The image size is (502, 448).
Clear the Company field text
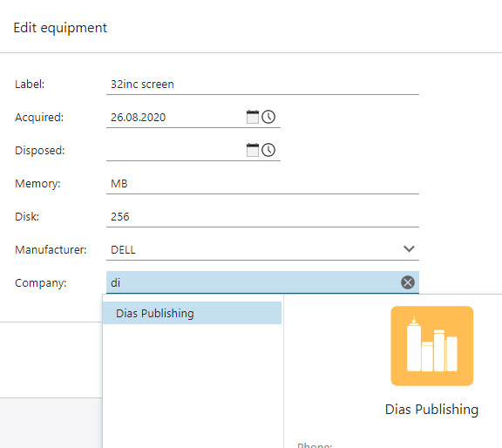pyautogui.click(x=408, y=282)
